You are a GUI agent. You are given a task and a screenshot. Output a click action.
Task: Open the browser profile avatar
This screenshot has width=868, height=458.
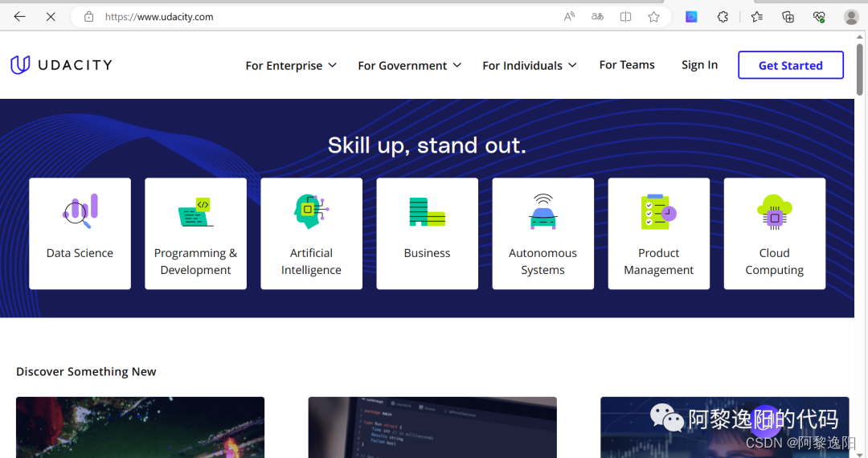click(x=851, y=17)
